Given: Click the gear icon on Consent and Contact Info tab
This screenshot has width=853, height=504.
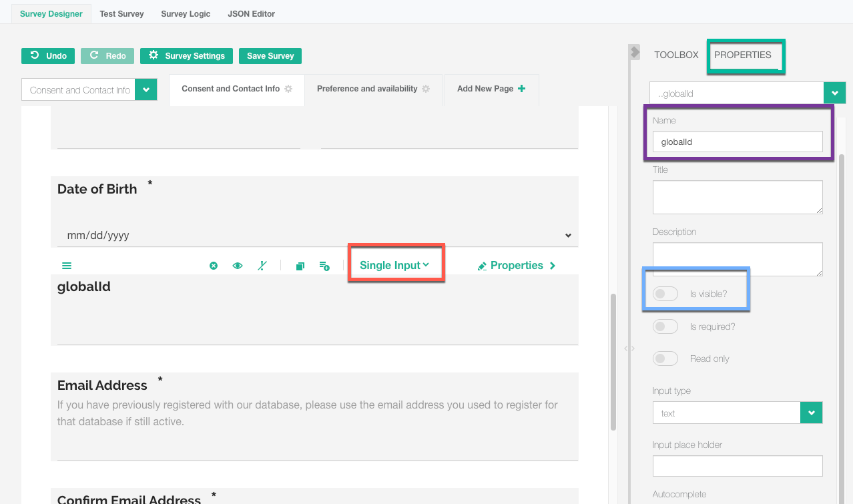Looking at the screenshot, I should point(288,89).
